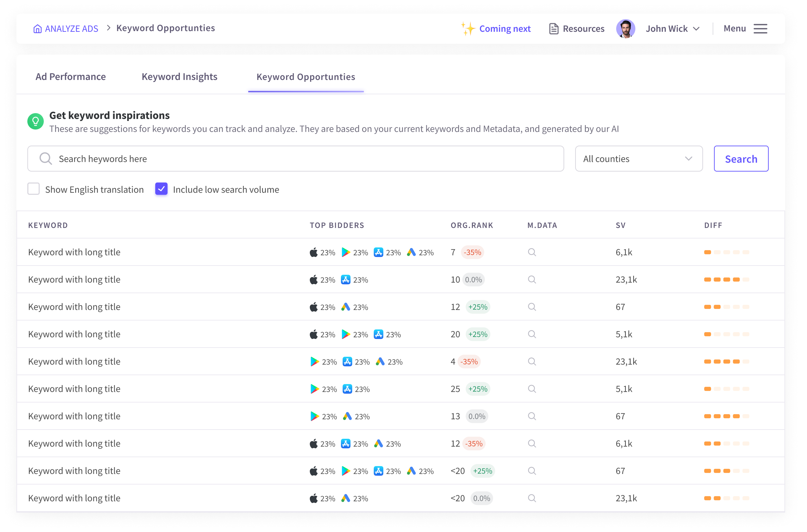Open the All counties dropdown
Screen dimensions: 807x532
tap(638, 159)
